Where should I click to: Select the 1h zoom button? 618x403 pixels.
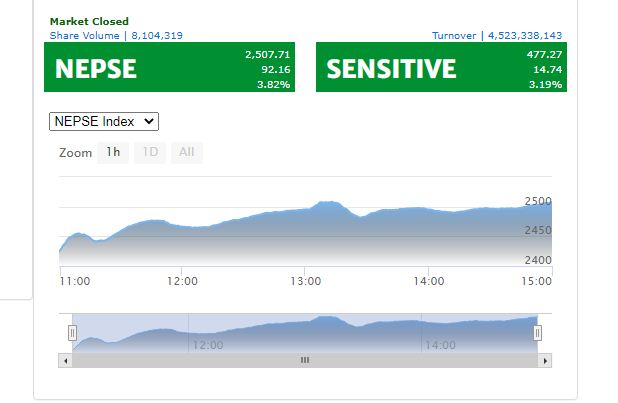(113, 153)
